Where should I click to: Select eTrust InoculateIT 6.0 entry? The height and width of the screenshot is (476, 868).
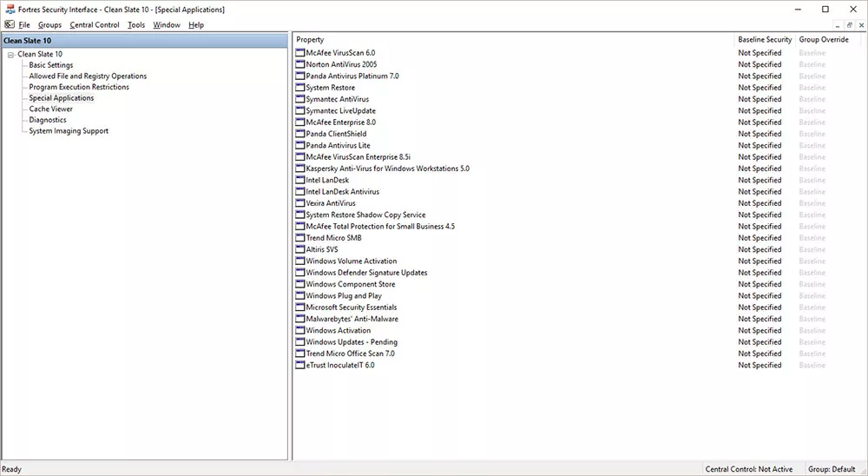(340, 365)
